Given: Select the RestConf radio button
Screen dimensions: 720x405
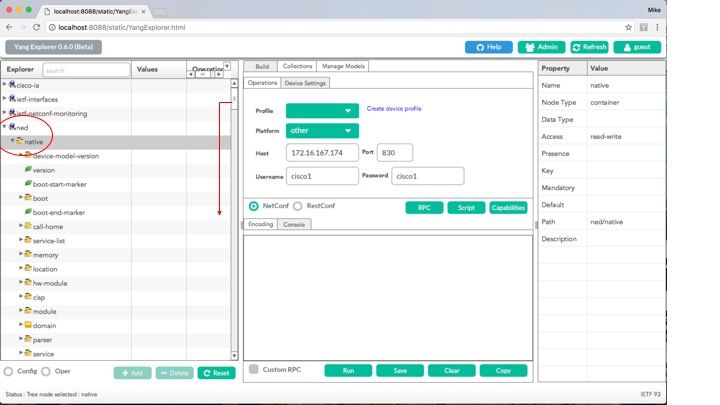Looking at the screenshot, I should click(x=298, y=206).
